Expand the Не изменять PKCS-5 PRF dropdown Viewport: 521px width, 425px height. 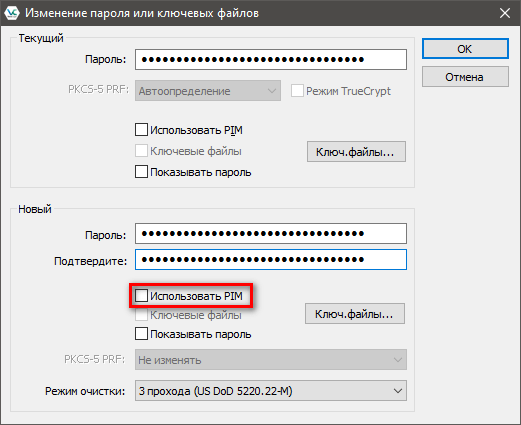(271, 360)
